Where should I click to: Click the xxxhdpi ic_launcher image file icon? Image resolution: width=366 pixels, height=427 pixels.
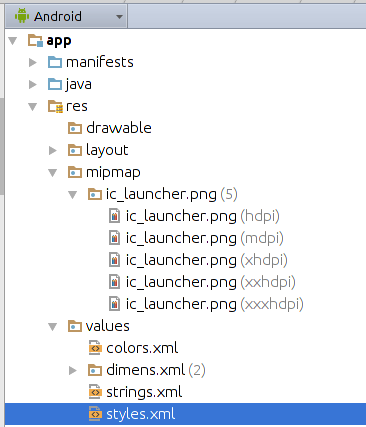click(x=114, y=304)
